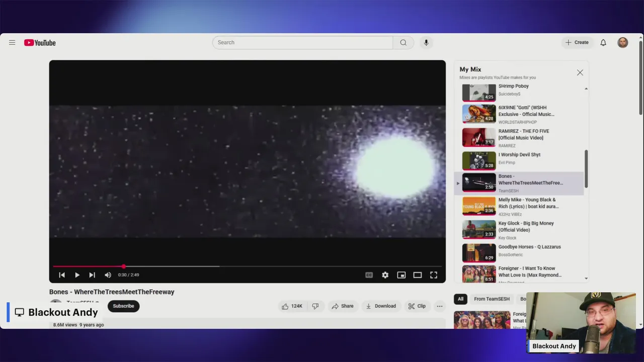Go to the YouTube home logo
Viewport: 644px width, 362px height.
click(x=40, y=43)
